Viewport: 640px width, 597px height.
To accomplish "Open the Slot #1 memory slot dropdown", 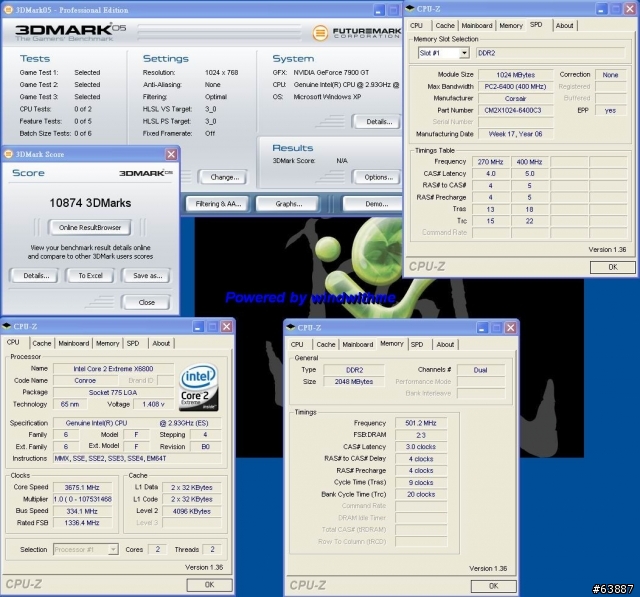I will (x=464, y=53).
